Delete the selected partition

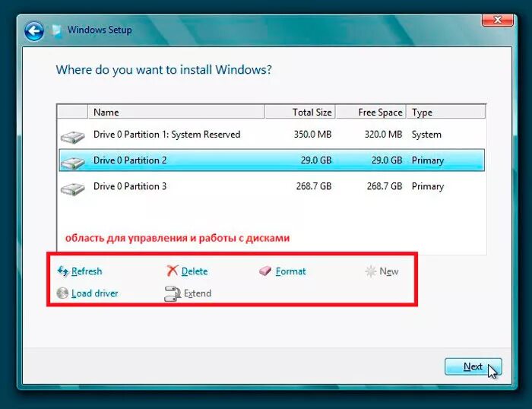195,271
